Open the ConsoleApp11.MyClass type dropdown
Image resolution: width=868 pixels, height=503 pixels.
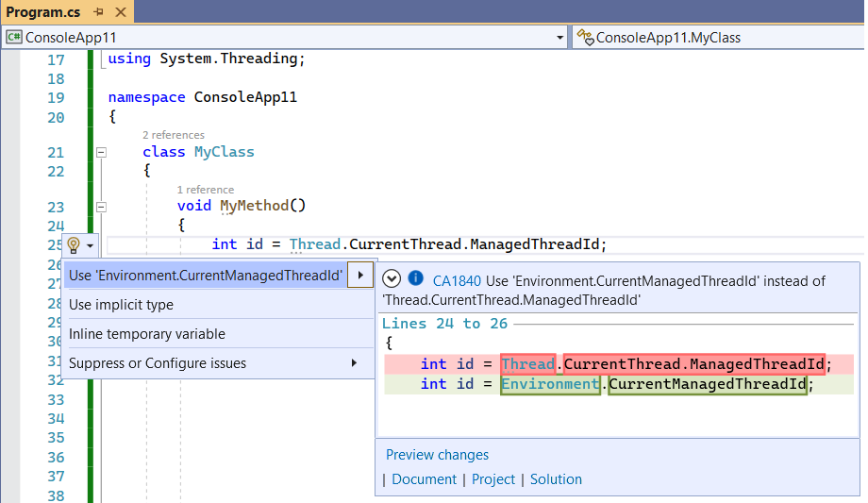point(718,38)
